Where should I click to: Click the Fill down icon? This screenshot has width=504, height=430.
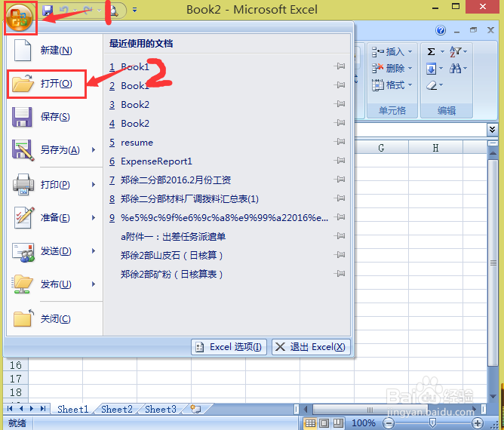click(x=431, y=69)
